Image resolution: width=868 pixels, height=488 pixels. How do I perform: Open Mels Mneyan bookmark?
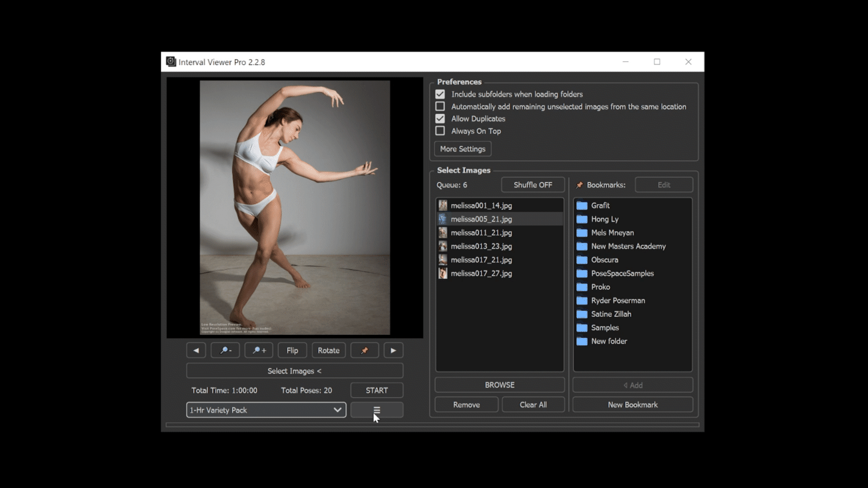[632, 233]
